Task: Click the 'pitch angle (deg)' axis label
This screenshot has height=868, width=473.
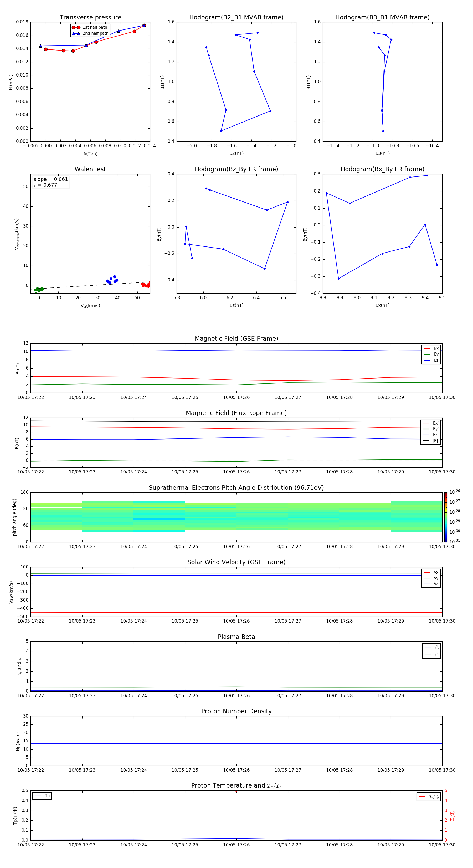Action: click(x=14, y=517)
